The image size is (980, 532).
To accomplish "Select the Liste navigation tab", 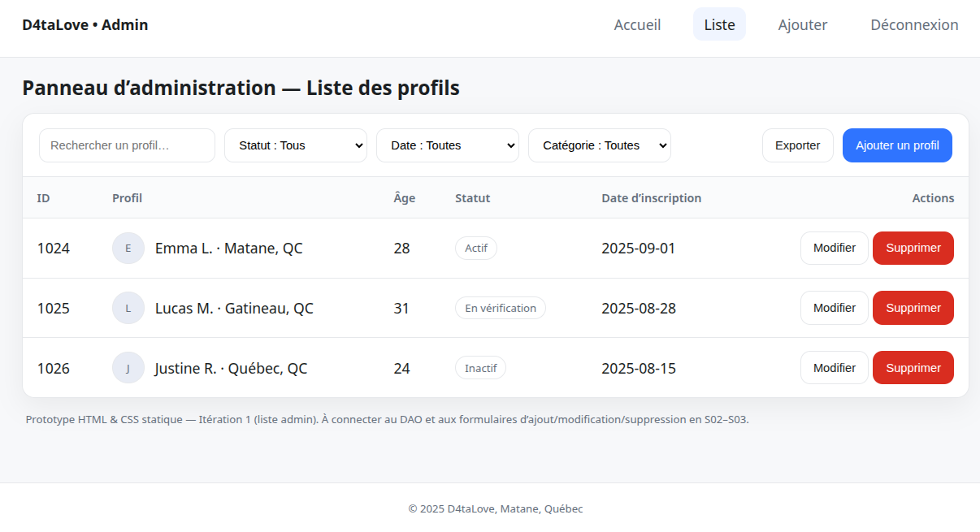I will 719,24.
